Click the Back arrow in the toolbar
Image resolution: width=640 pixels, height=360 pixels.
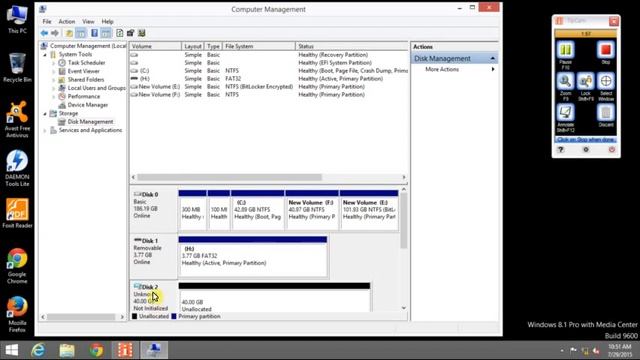click(44, 33)
